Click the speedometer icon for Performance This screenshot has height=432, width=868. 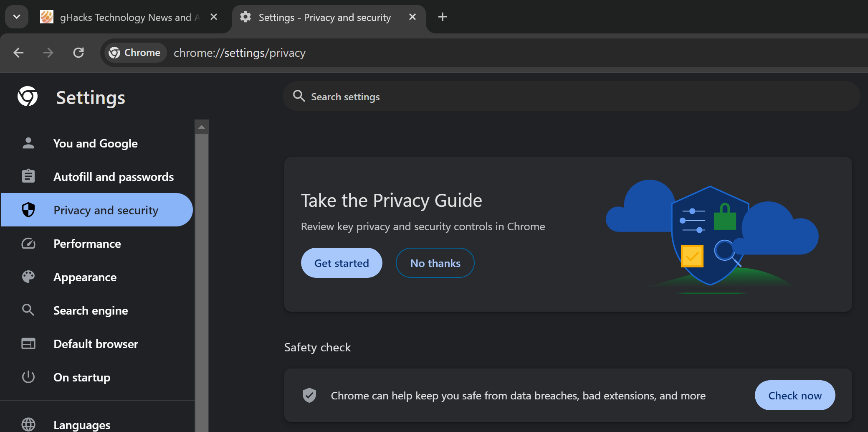pyautogui.click(x=28, y=243)
